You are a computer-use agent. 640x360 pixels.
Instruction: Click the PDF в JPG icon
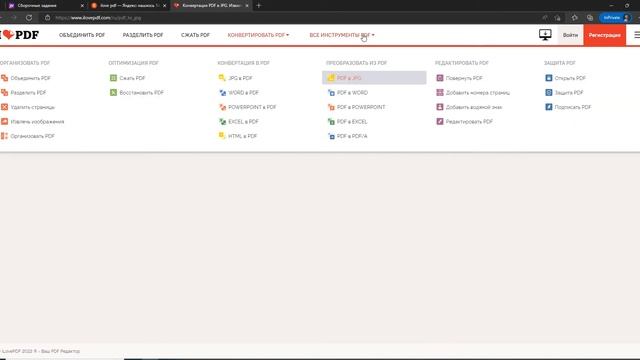(x=331, y=78)
